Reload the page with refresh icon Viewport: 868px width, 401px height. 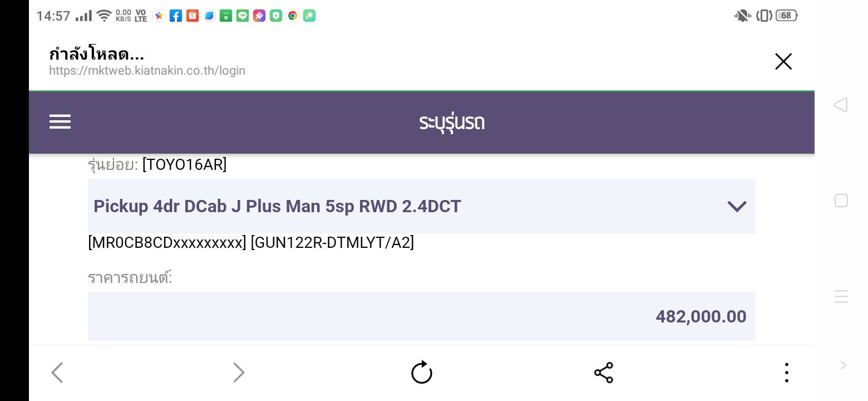[x=421, y=372]
